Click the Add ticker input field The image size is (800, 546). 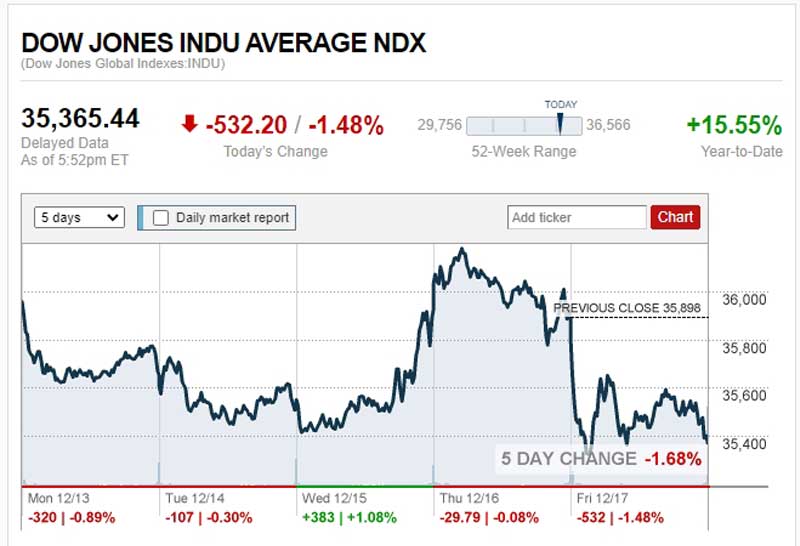[x=577, y=217]
